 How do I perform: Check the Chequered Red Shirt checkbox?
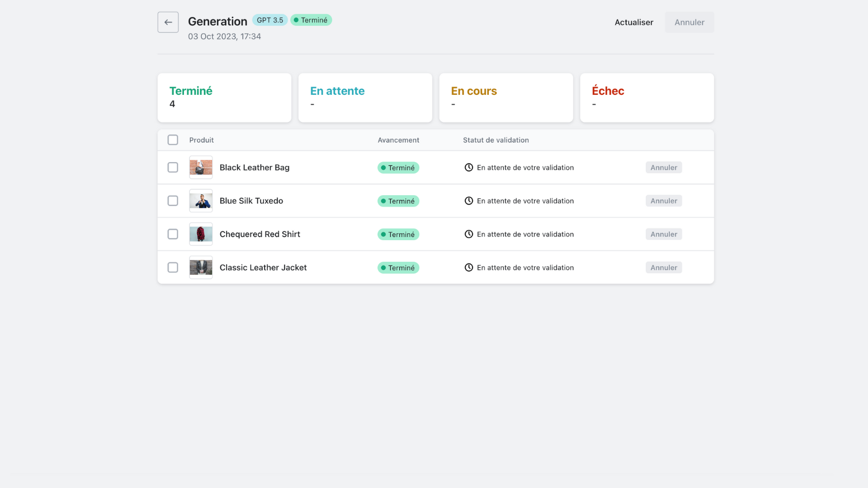pos(173,234)
